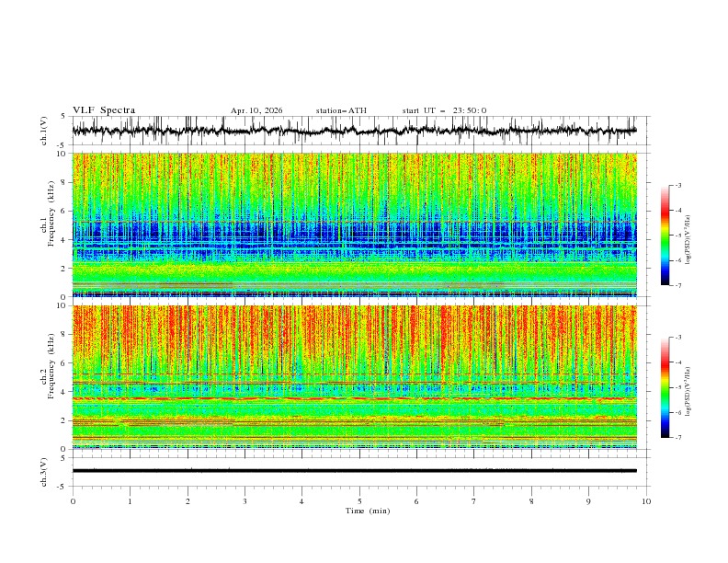The width and height of the screenshot is (728, 563).
Task: Click time axis tick label "4"
Action: (x=302, y=501)
